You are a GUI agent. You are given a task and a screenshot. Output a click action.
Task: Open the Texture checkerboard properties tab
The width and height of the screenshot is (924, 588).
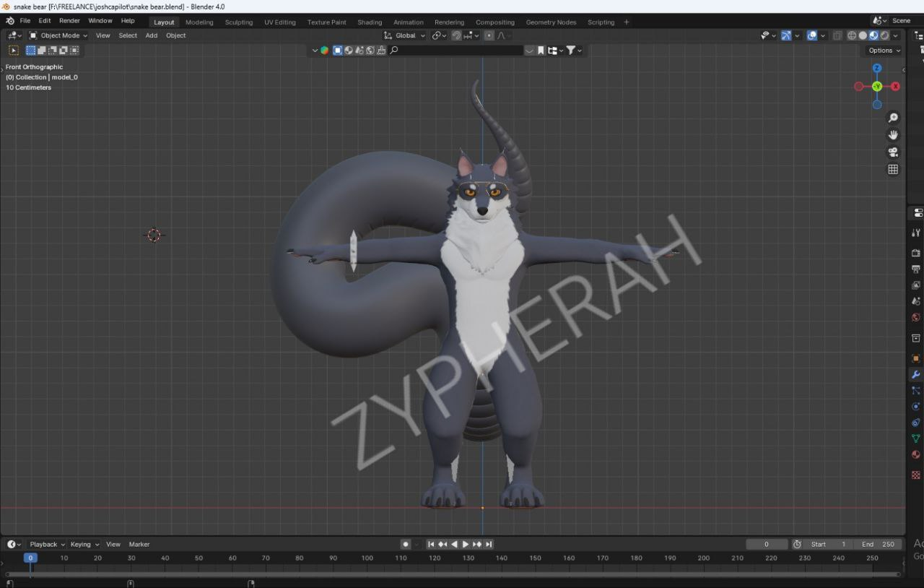click(916, 475)
